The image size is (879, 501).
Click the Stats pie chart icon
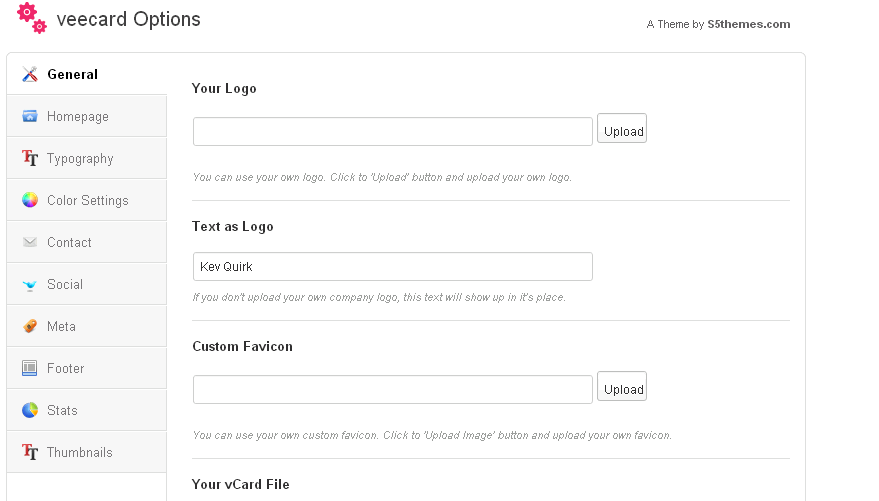29,410
